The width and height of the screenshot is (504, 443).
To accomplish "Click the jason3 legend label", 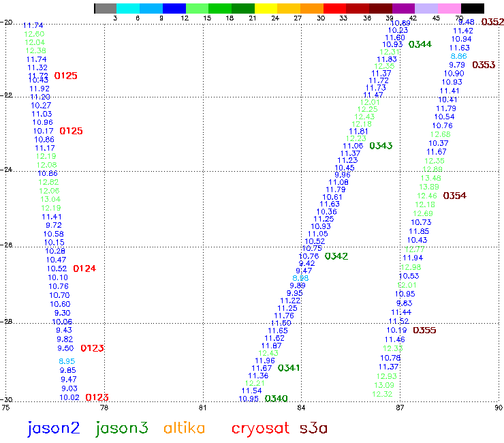I will (122, 429).
